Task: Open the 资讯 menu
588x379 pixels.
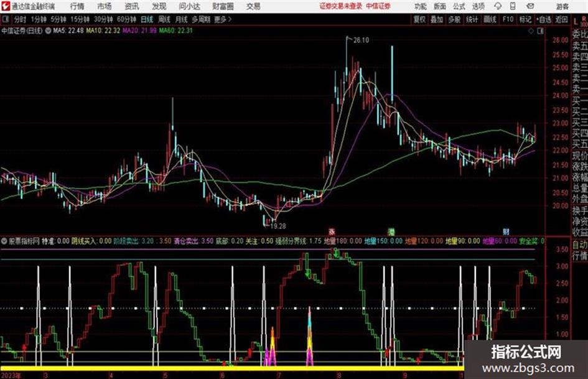Action: 132,6
